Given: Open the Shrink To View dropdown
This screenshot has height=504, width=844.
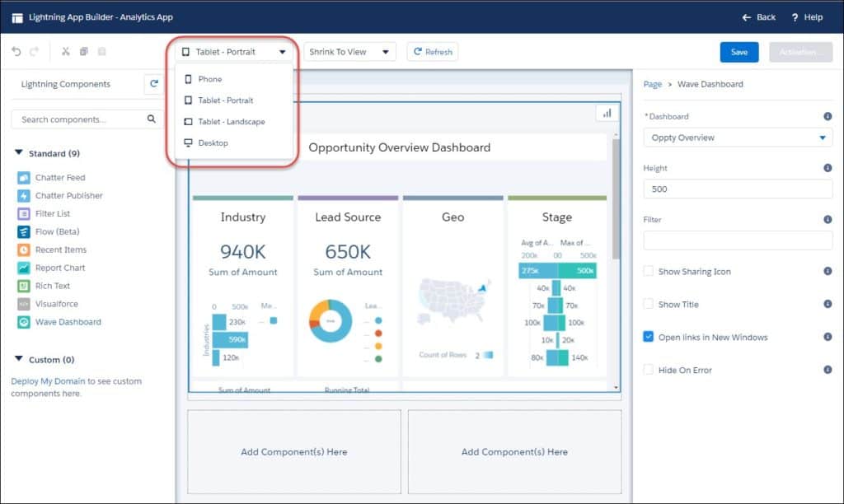Looking at the screenshot, I should [349, 52].
